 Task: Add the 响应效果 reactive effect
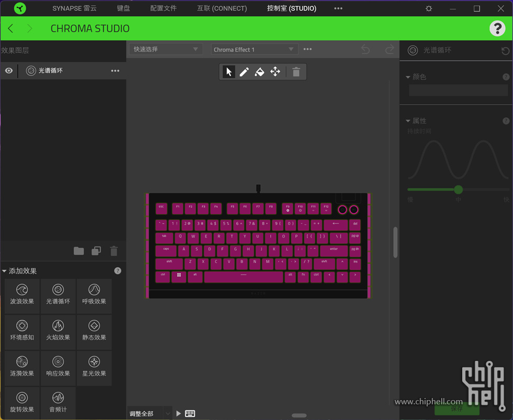[x=58, y=368]
